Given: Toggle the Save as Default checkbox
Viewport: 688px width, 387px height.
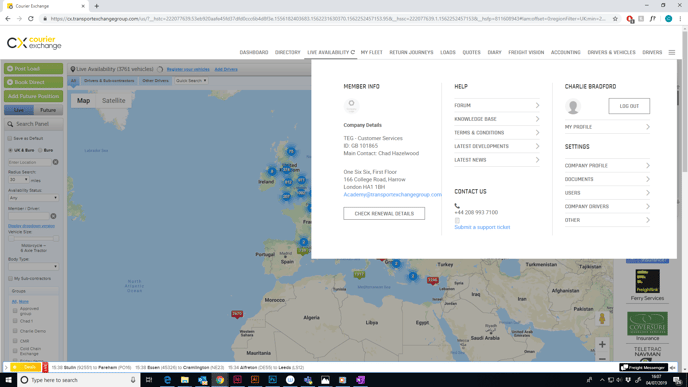Looking at the screenshot, I should point(10,138).
